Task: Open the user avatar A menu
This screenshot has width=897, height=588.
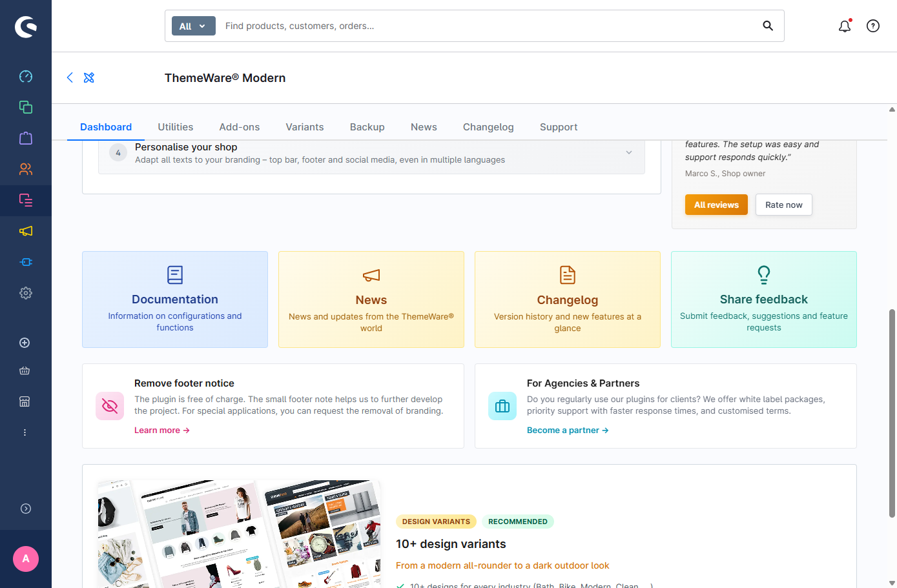Action: click(26, 559)
